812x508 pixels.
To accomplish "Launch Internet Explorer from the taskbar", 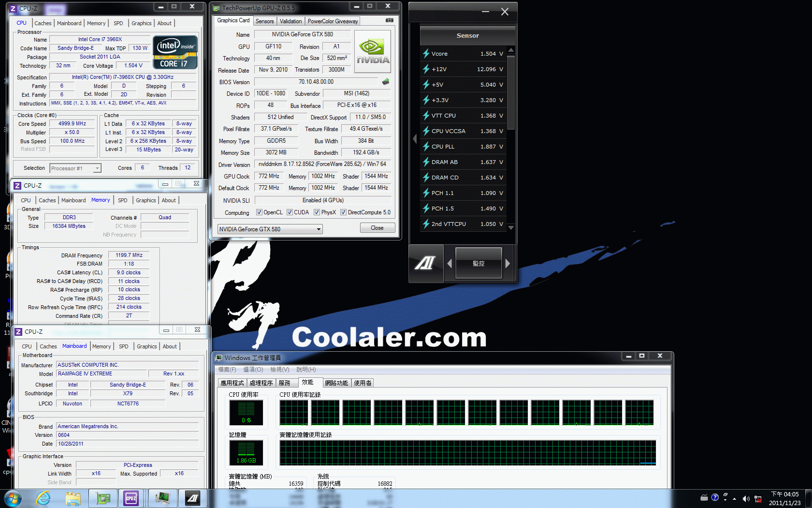I will 43,498.
